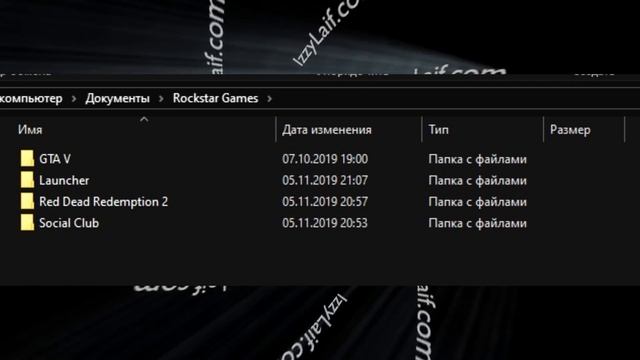Go to компьютер in the breadcrumb path
The image size is (640, 360).
pos(31,98)
